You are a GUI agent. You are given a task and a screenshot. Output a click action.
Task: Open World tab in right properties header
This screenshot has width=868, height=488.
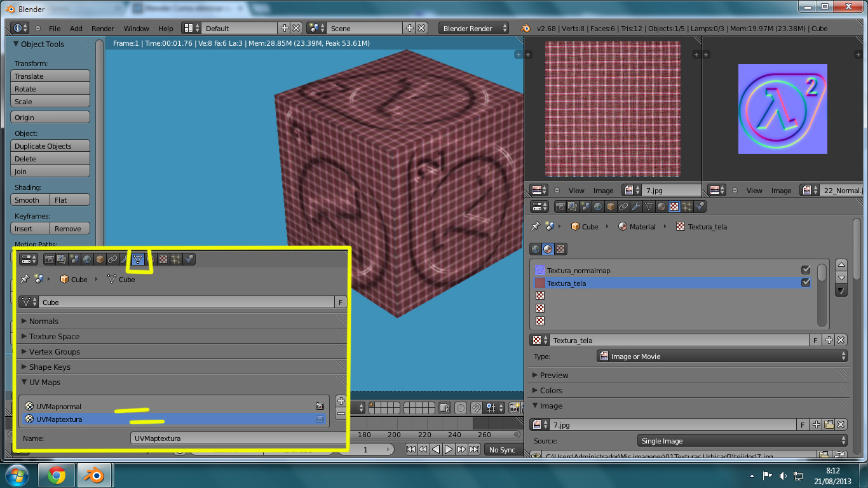coord(598,207)
